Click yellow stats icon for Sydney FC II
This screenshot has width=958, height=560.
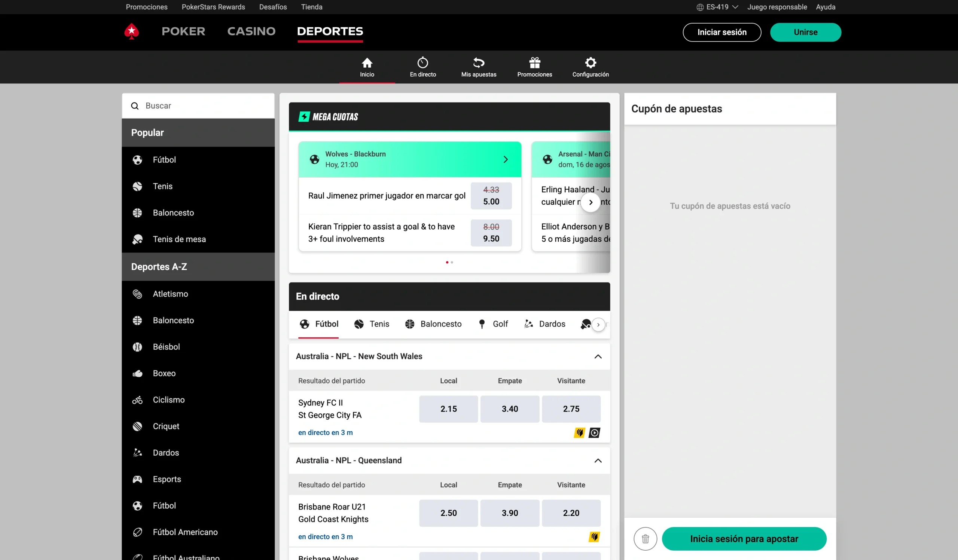(x=579, y=433)
